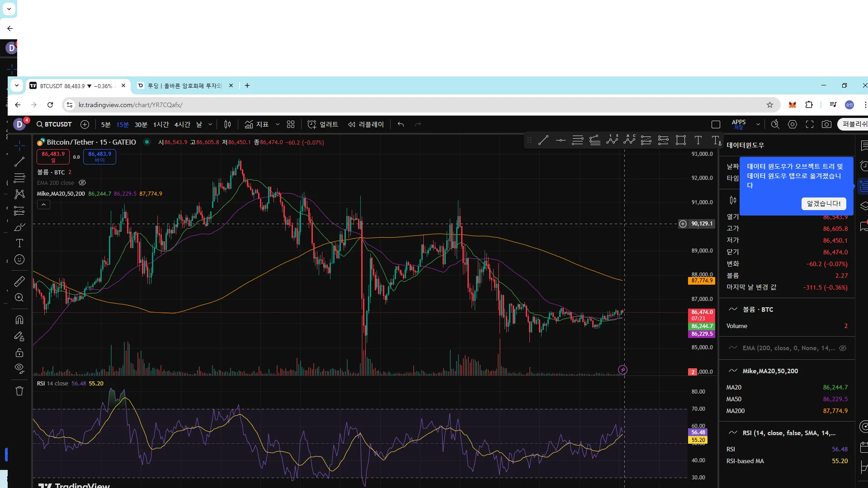Click the 알겠습니다! button

click(823, 204)
